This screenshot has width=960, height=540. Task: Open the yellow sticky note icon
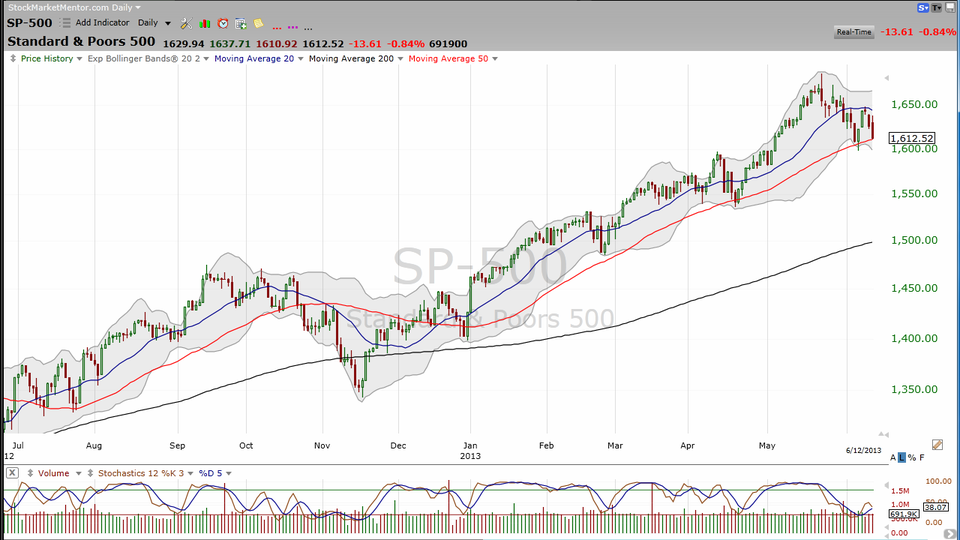tap(258, 22)
